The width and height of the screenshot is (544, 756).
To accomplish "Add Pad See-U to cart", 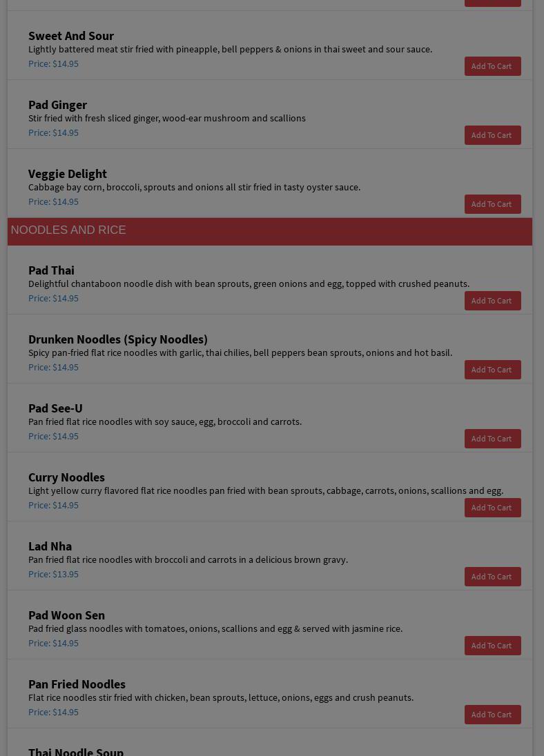I will pos(492,439).
